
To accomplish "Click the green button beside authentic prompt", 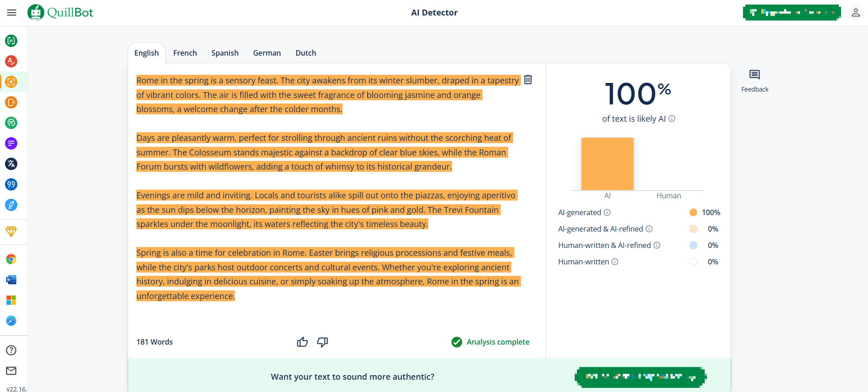I will click(x=640, y=377).
